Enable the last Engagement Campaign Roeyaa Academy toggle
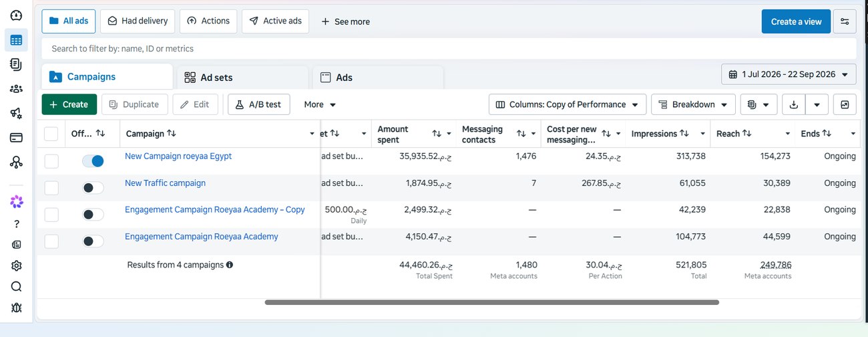Viewport: 868px width, 337px height. (x=93, y=241)
